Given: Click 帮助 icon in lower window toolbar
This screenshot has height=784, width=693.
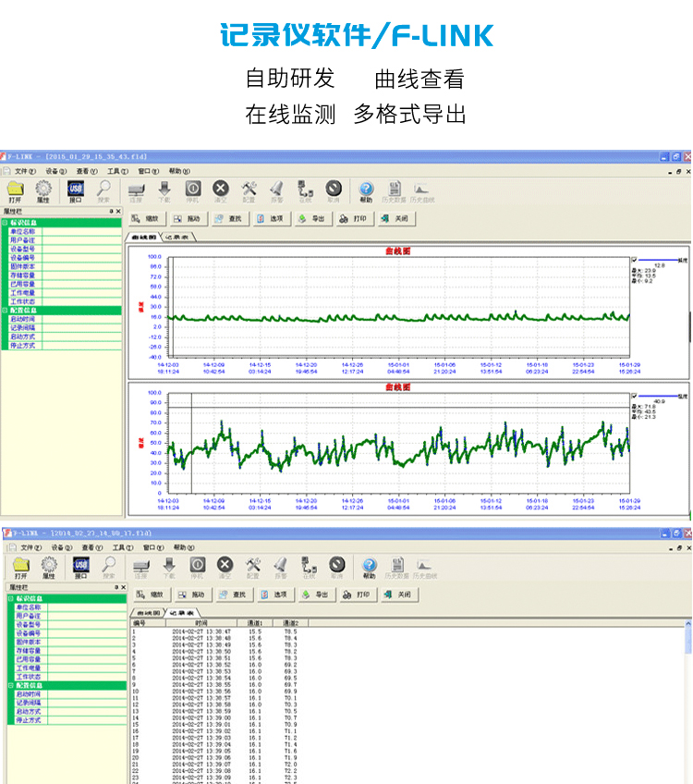Looking at the screenshot, I should (370, 568).
